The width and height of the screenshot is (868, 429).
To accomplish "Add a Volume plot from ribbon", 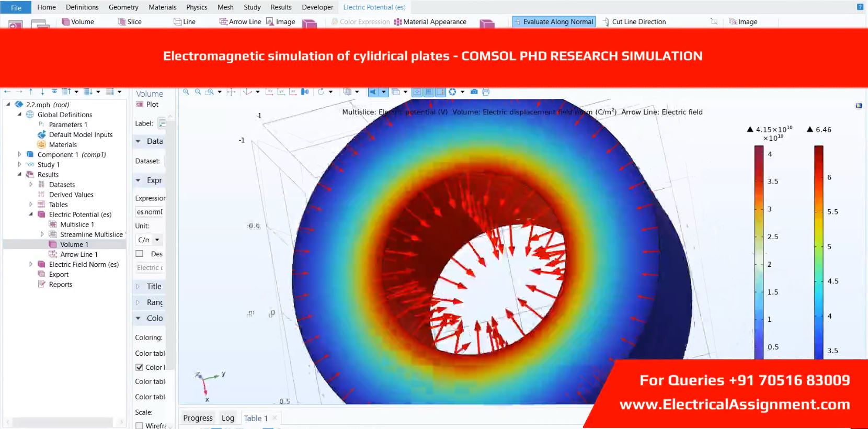I will pos(78,21).
